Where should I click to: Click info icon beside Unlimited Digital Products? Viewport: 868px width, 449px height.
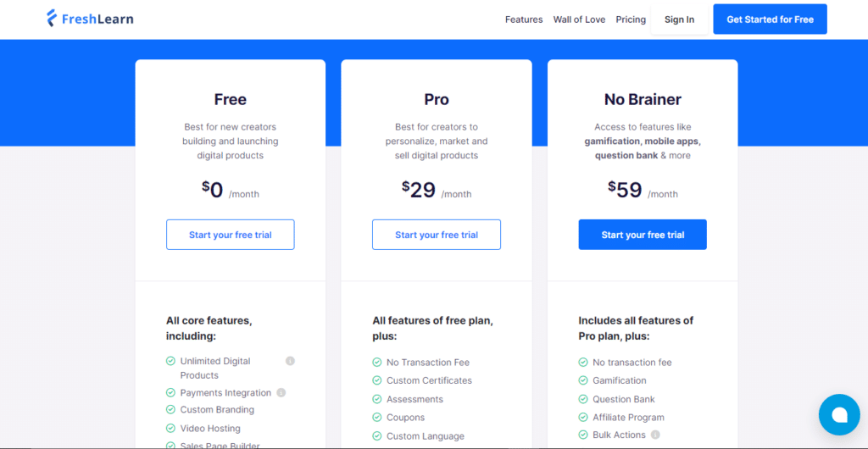[x=290, y=361]
